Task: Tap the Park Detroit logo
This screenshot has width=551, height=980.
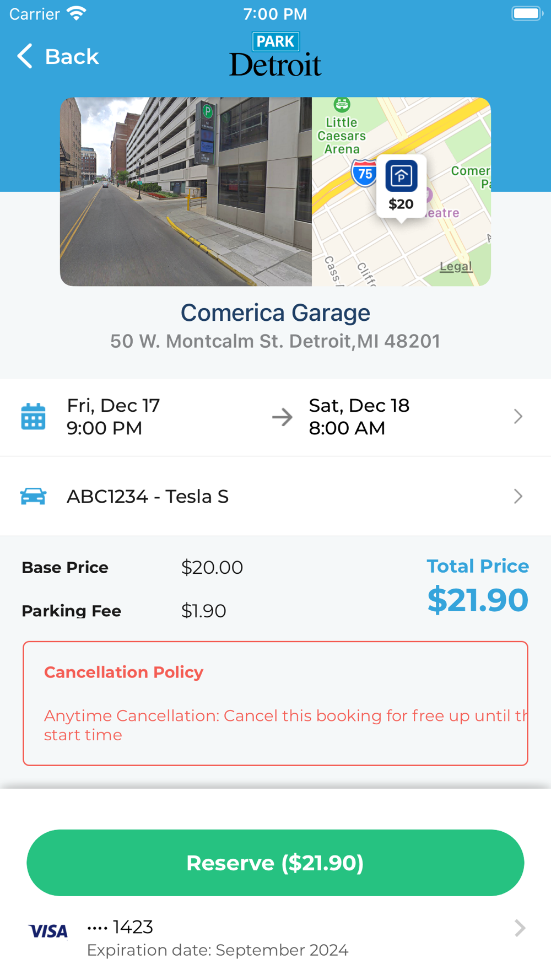Action: (275, 55)
